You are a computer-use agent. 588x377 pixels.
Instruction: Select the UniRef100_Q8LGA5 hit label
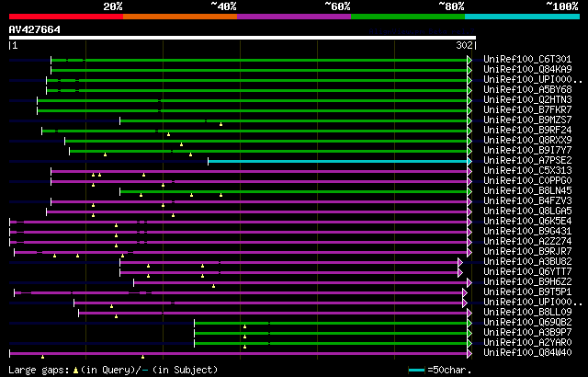[x=527, y=211]
